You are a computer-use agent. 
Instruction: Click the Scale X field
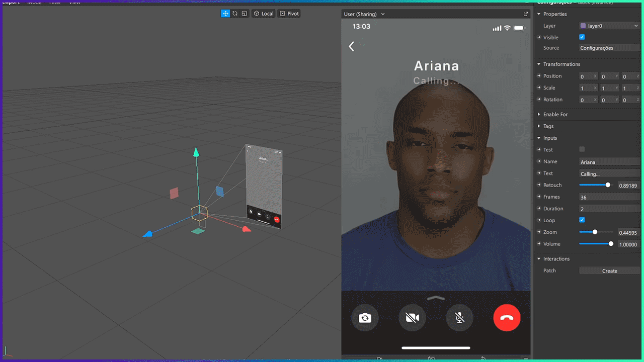tap(588, 88)
